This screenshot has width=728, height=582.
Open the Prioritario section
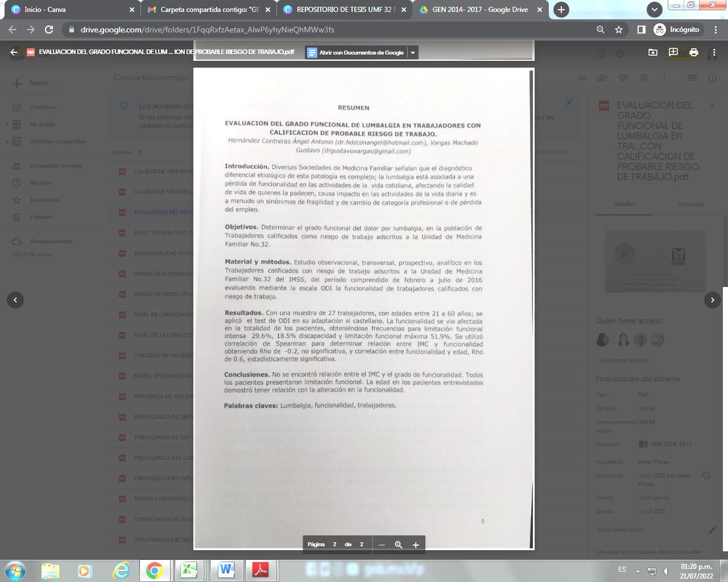tap(43, 107)
